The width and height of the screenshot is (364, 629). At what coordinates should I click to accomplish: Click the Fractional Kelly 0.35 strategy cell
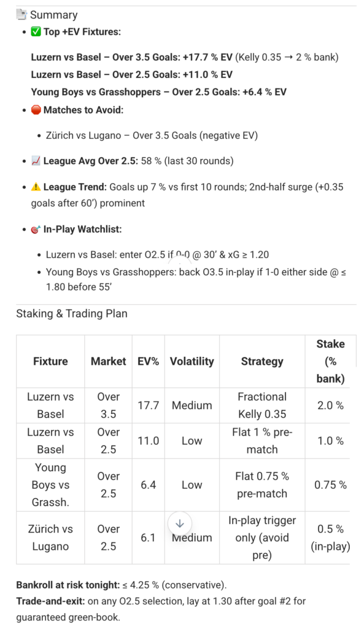[x=262, y=405]
